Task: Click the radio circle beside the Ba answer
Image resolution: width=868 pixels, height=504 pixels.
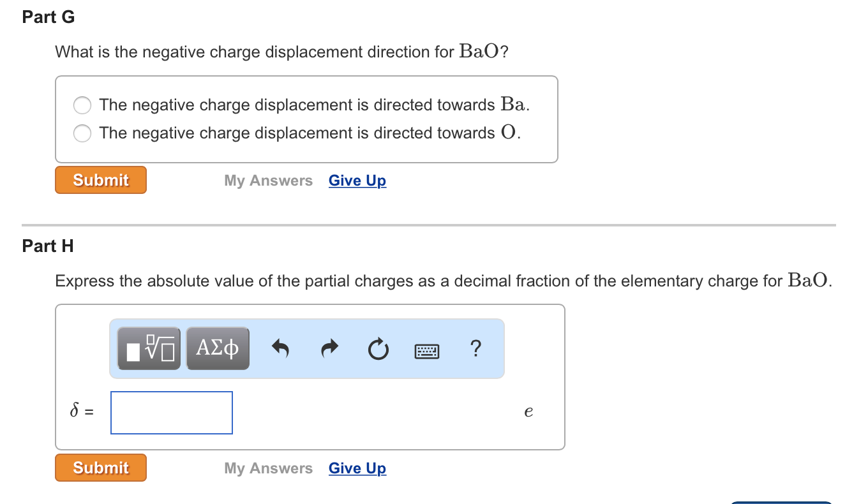Action: coord(82,105)
